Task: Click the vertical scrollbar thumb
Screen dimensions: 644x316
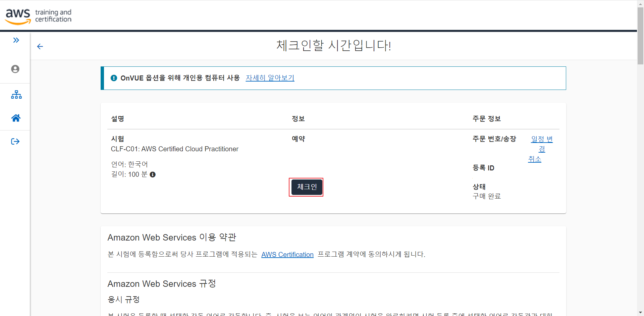Action: tap(640, 35)
